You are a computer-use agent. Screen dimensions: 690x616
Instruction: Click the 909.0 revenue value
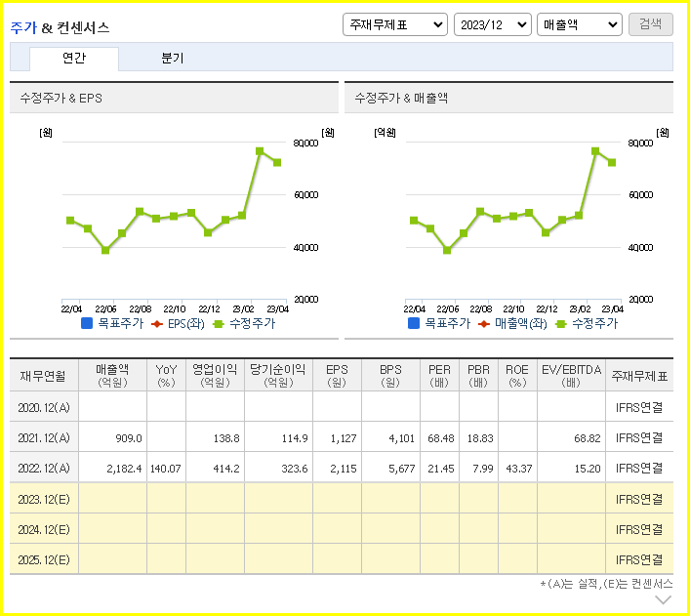(129, 438)
